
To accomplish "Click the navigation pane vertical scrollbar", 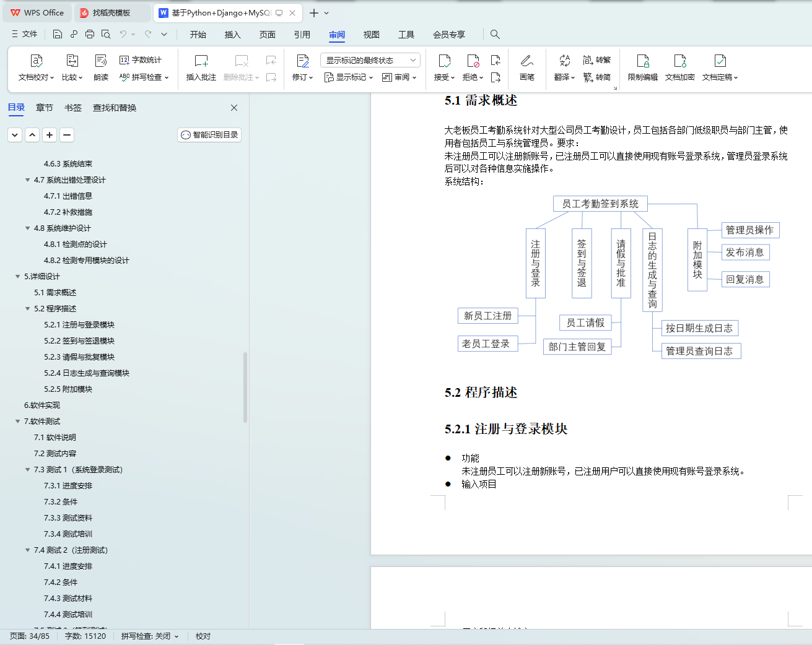I will 245,387.
